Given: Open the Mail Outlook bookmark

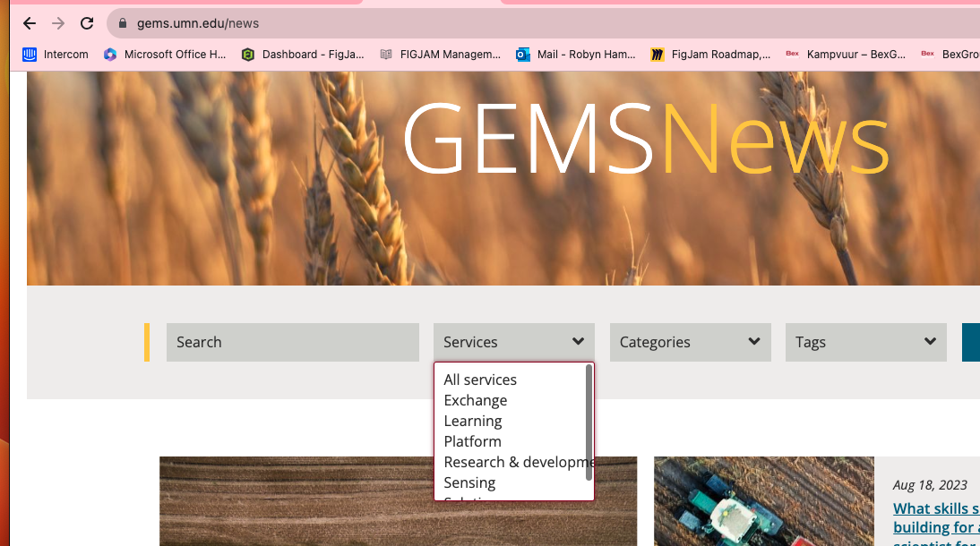Looking at the screenshot, I should click(x=576, y=55).
